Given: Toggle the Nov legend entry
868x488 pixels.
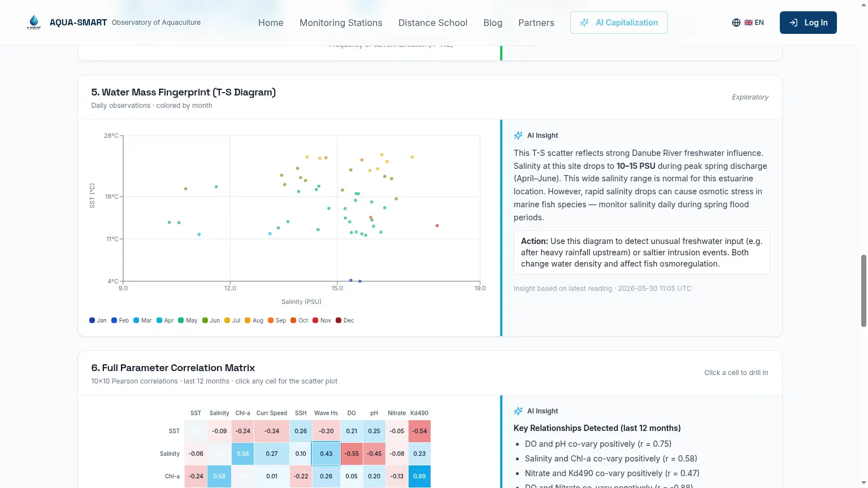Looking at the screenshot, I should point(322,320).
